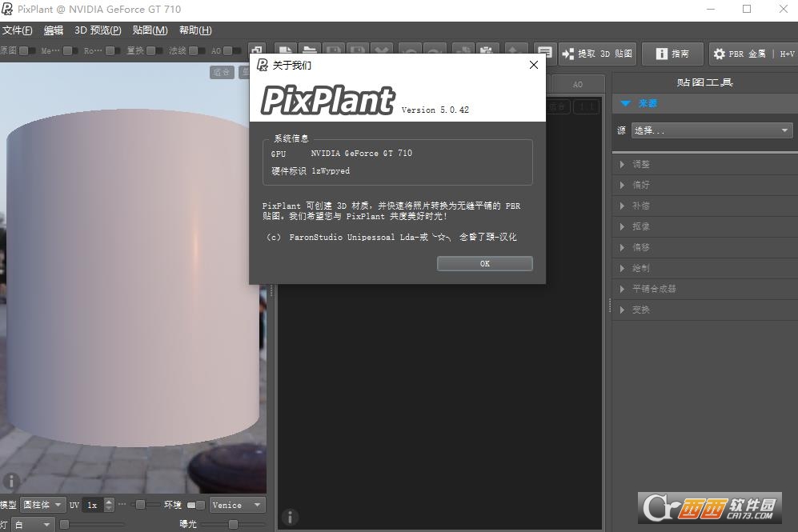Open the 灯 白 light color dropdown
Screen dimensions: 798x532
(x=32, y=524)
